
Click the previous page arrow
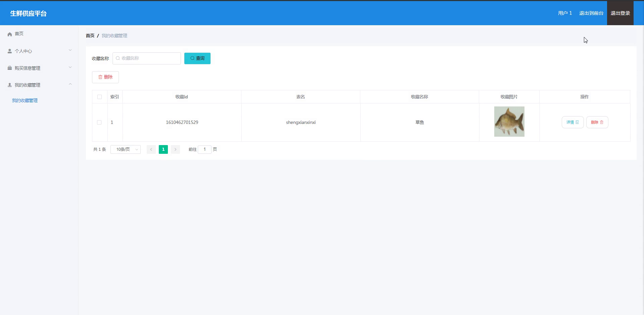coord(151,149)
